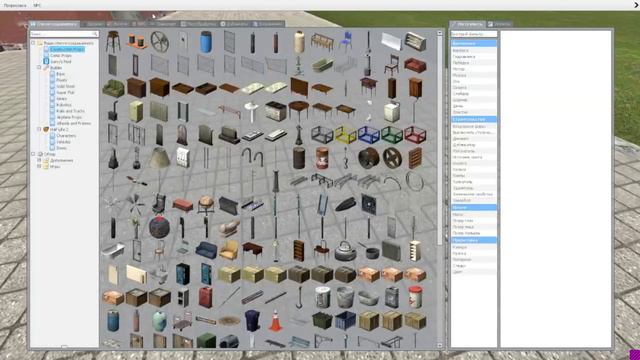The image size is (640, 360).
Task: Open the Оружие tab
Action: (x=118, y=24)
